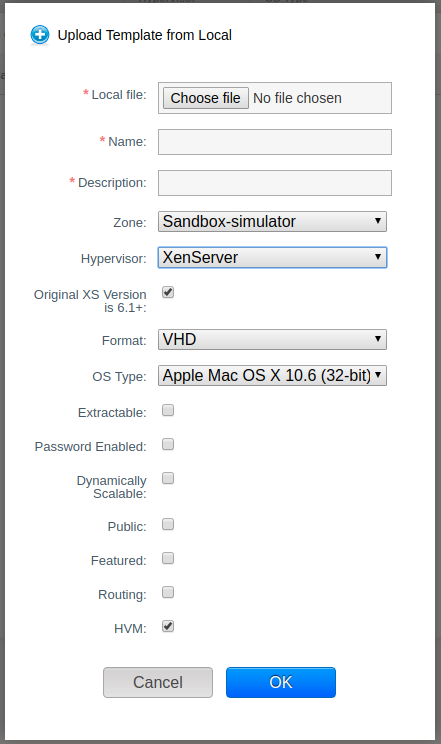Click the 'Local file:' label
This screenshot has width=441, height=744.
click(119, 95)
